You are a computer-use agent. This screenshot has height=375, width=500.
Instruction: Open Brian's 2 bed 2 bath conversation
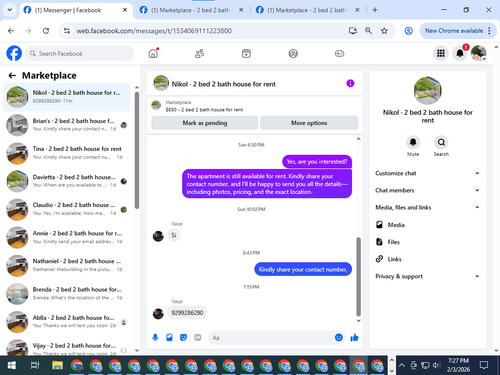[x=67, y=125]
